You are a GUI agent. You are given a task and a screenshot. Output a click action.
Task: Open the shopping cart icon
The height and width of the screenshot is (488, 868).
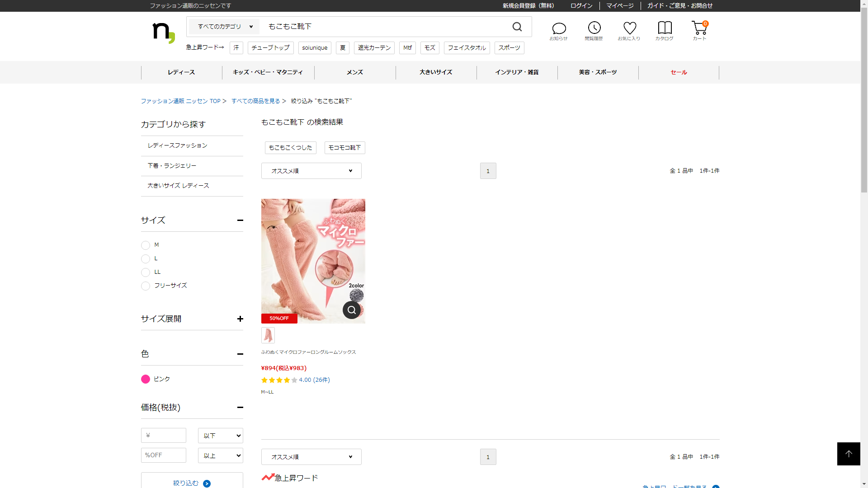[x=699, y=28]
